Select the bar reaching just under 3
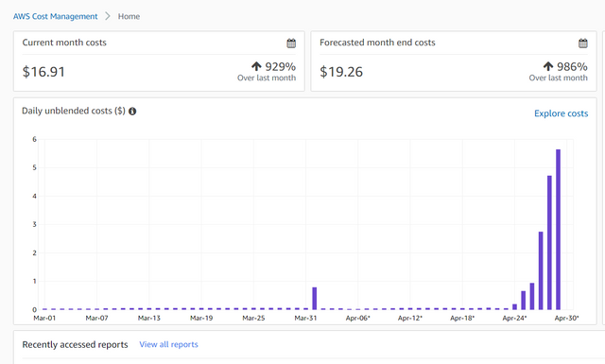This screenshot has height=364, width=605. pyautogui.click(x=541, y=270)
